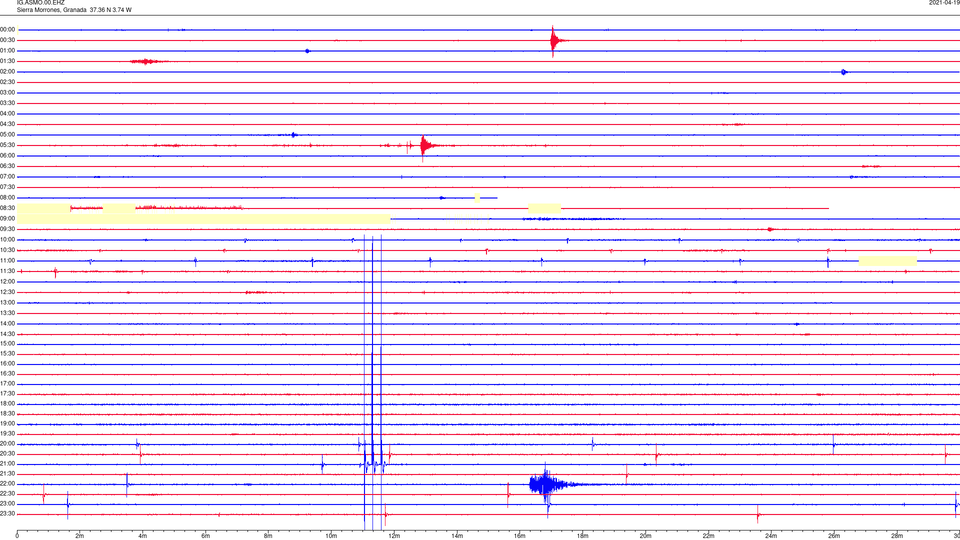
Task: Click the 4m tick on the time axis
Action: pos(143,536)
